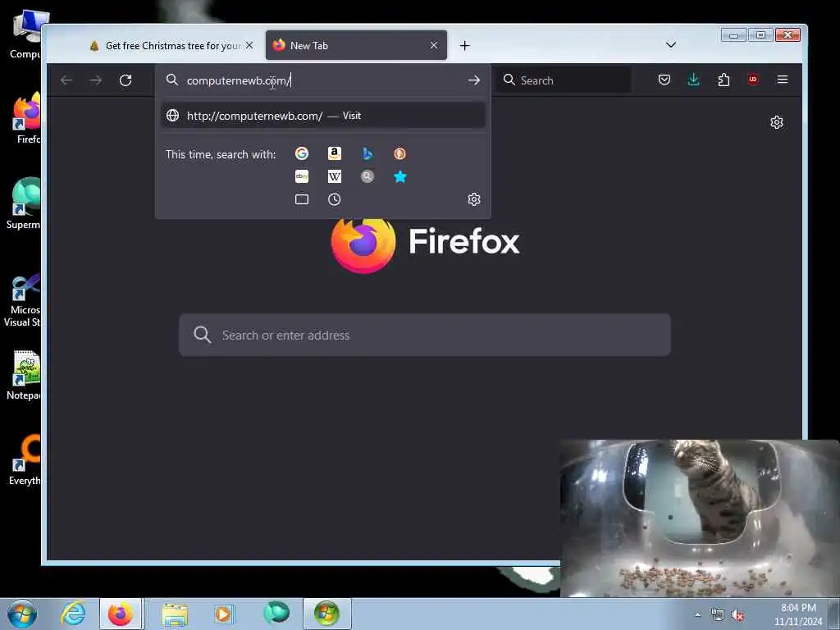Image resolution: width=840 pixels, height=630 pixels.
Task: Open search settings gear in dropdown
Action: pyautogui.click(x=473, y=199)
